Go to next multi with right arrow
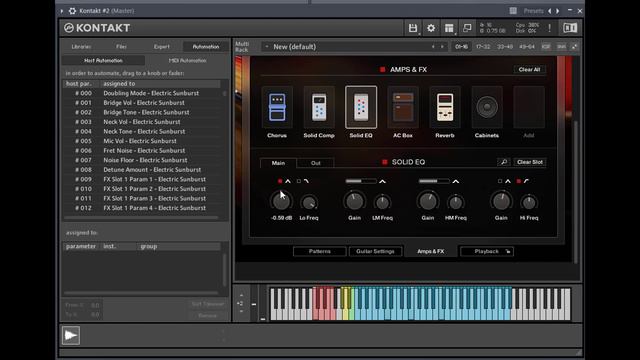The width and height of the screenshot is (640, 360). click(442, 47)
